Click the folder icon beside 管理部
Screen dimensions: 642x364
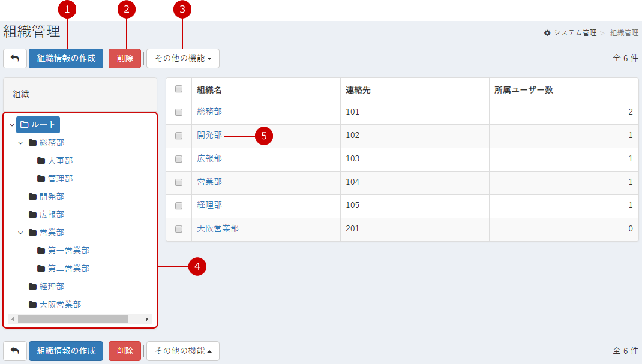pos(41,179)
